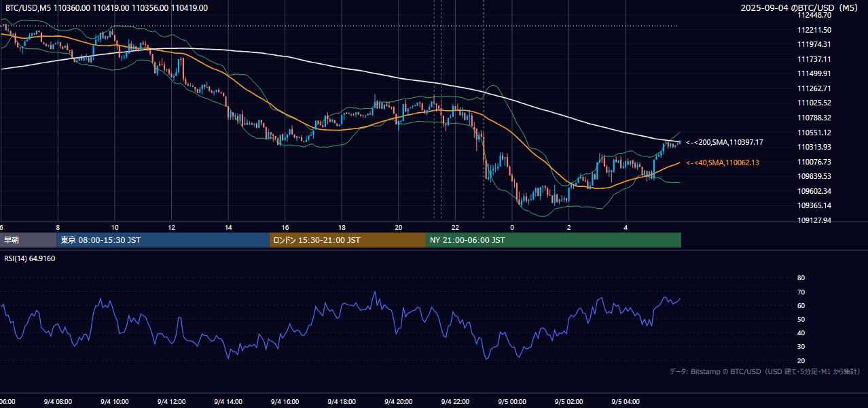Click the chart title "2025-09-04 のBTC/USD（M5）"
Image resolution: width=868 pixels, height=408 pixels.
coord(799,8)
